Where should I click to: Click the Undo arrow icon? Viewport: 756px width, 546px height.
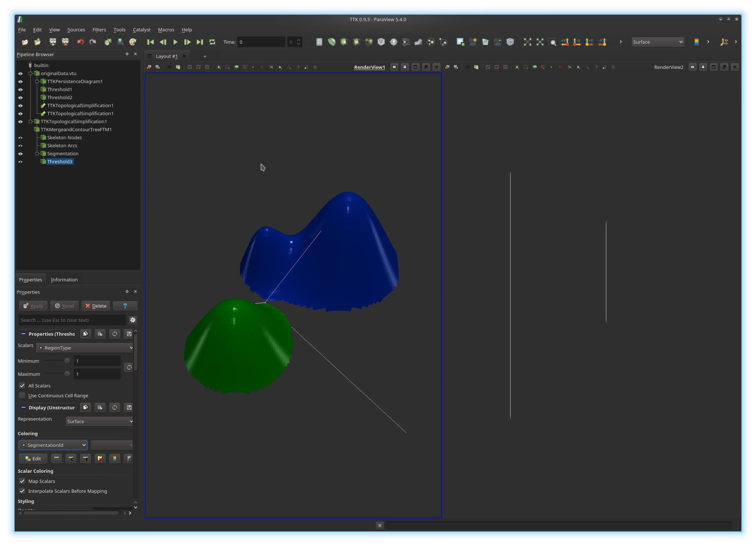80,42
